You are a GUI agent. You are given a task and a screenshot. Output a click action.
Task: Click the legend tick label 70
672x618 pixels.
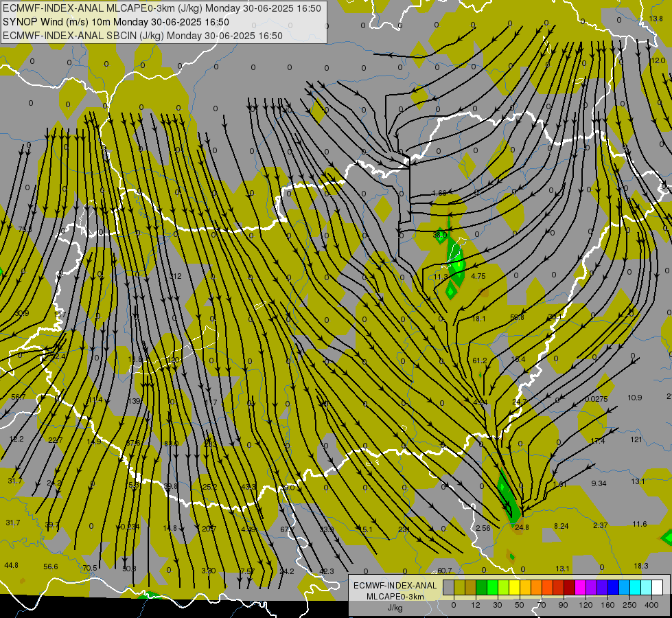[x=542, y=605]
